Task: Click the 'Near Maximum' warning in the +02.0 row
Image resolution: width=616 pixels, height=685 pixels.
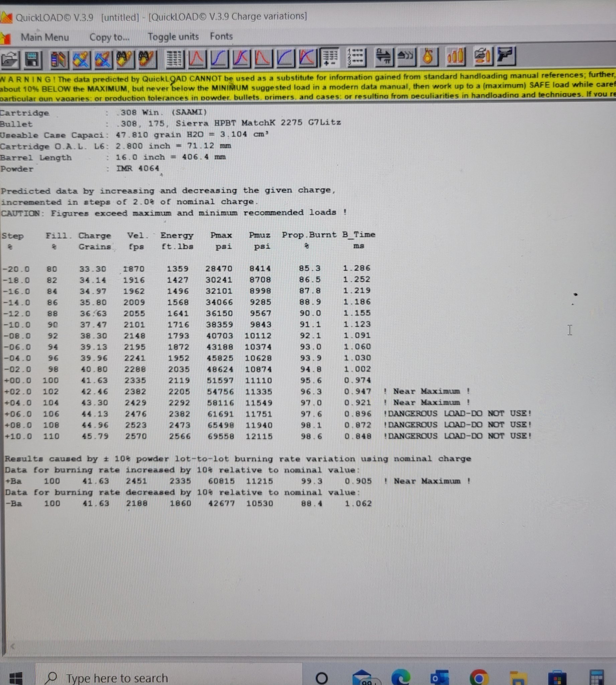Action: coord(426,391)
